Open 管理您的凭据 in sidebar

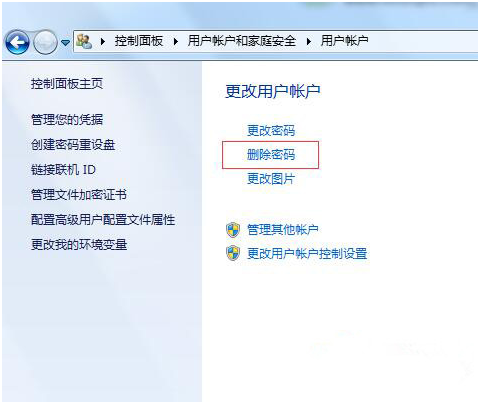[67, 120]
